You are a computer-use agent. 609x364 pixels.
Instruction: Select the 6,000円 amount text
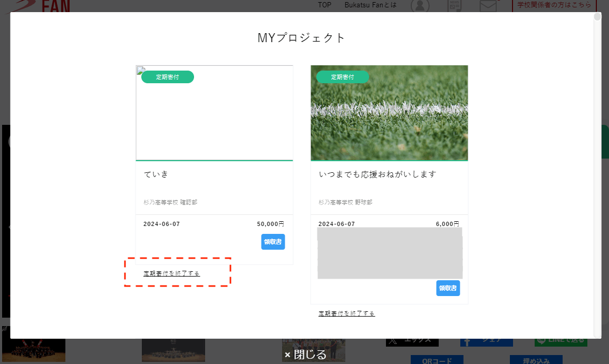(x=448, y=224)
